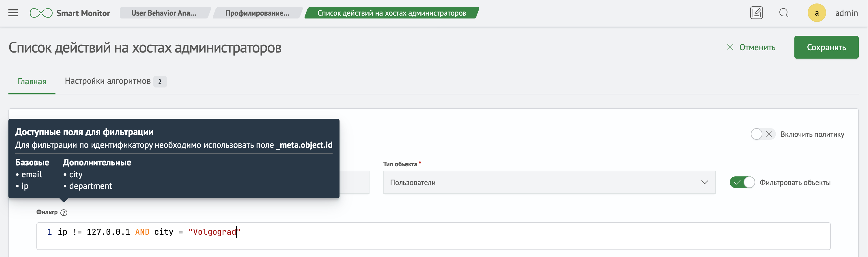Navigate to the Профилирование breadcrumb
The image size is (868, 257).
(257, 13)
